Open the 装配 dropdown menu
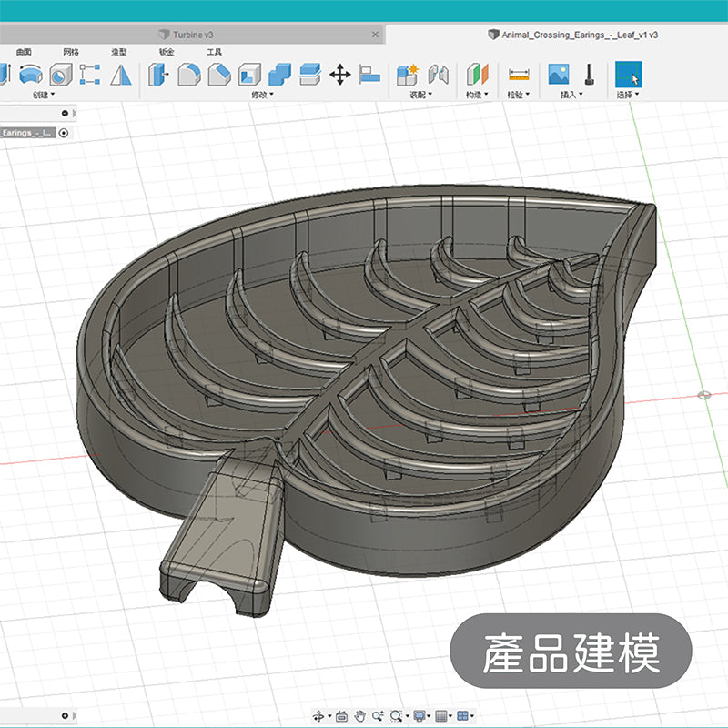Screen dimensions: 728x728 click(420, 95)
